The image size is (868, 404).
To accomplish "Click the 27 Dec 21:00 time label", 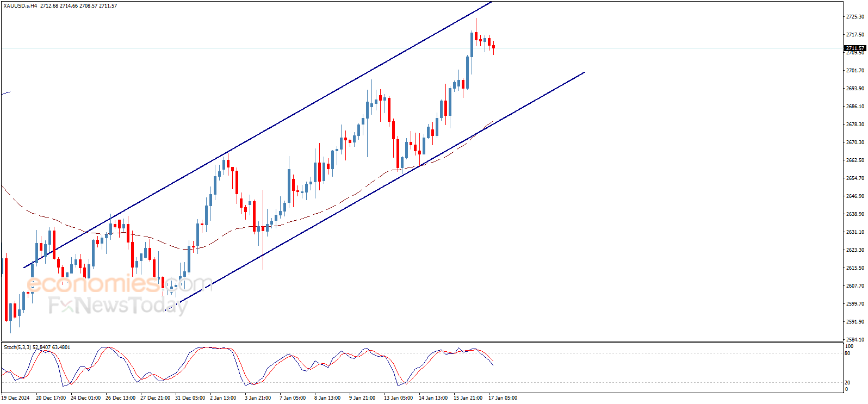I will [155, 398].
